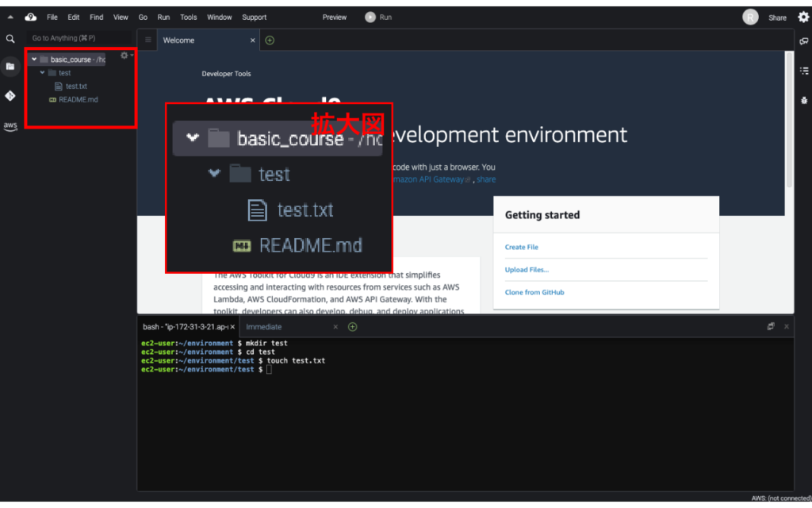
Task: Open the Run menu
Action: pyautogui.click(x=163, y=17)
